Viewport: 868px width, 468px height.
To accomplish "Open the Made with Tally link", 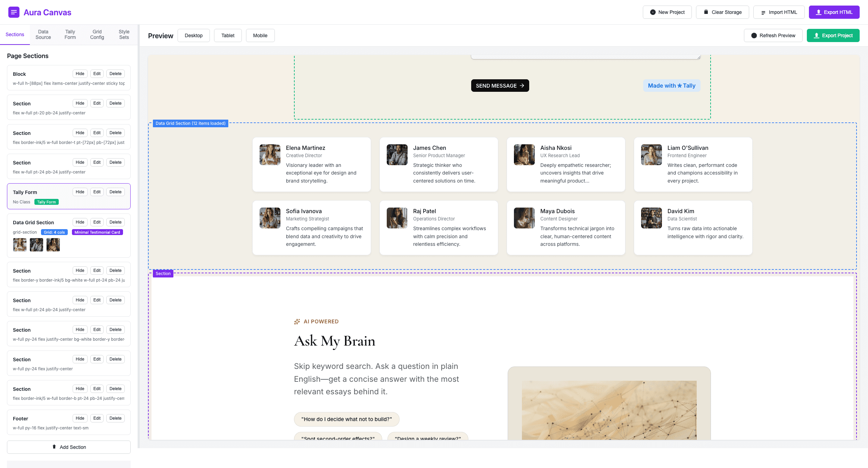I will [x=671, y=86].
